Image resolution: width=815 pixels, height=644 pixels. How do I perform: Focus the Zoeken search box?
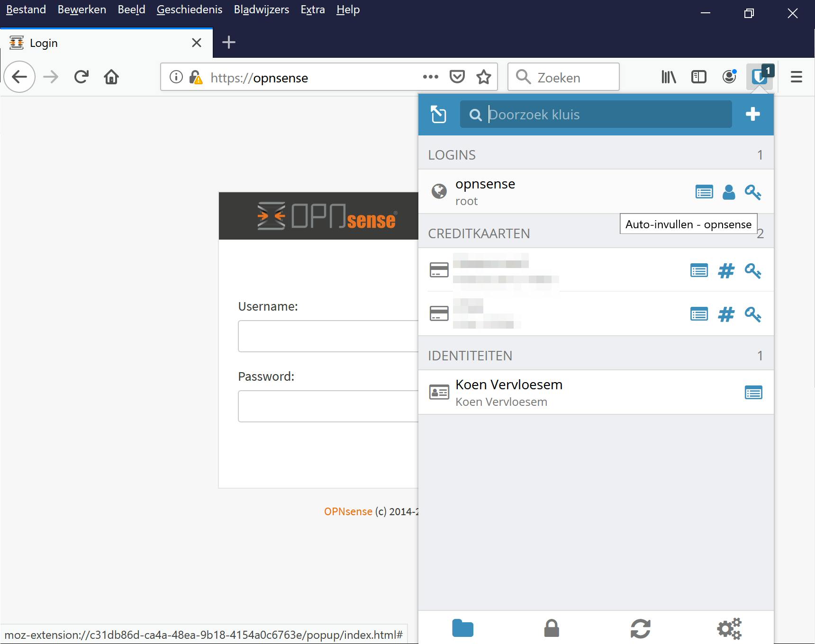pyautogui.click(x=563, y=77)
